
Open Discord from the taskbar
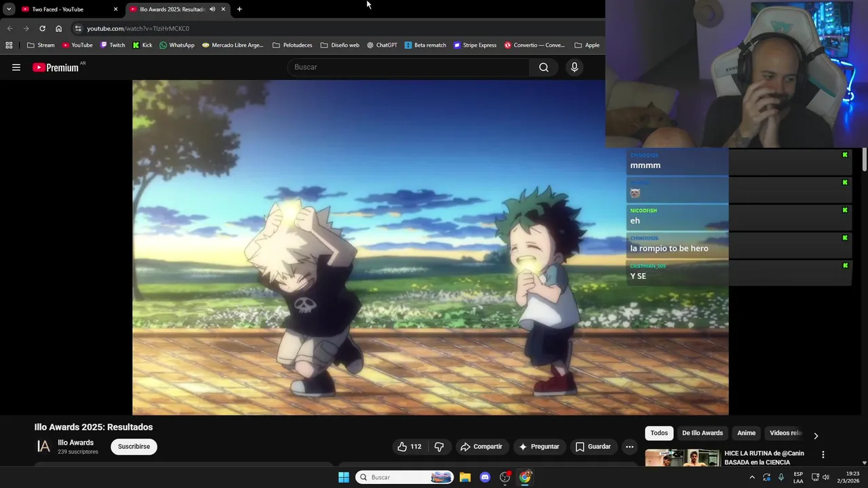coord(485,477)
